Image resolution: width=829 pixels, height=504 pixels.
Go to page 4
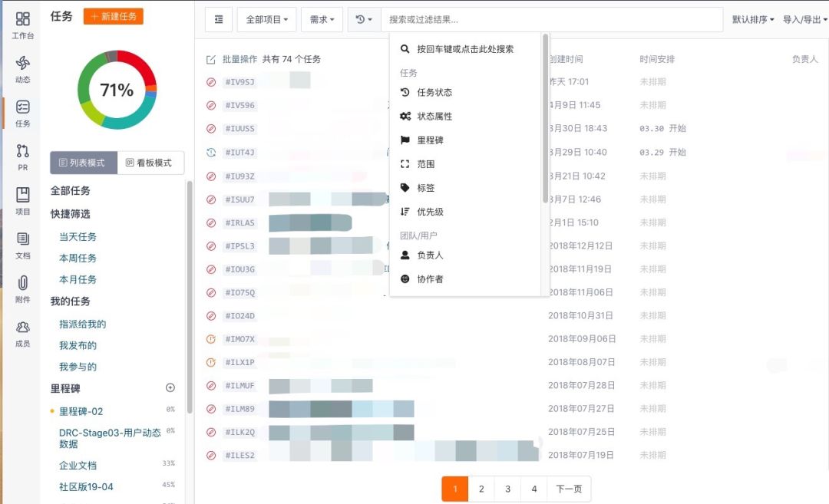pyautogui.click(x=534, y=489)
